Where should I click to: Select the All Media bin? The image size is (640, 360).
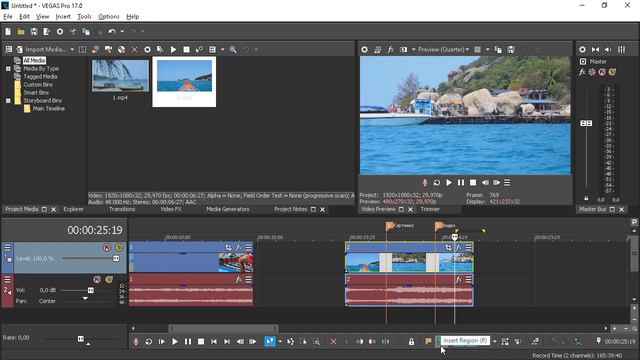pyautogui.click(x=34, y=60)
